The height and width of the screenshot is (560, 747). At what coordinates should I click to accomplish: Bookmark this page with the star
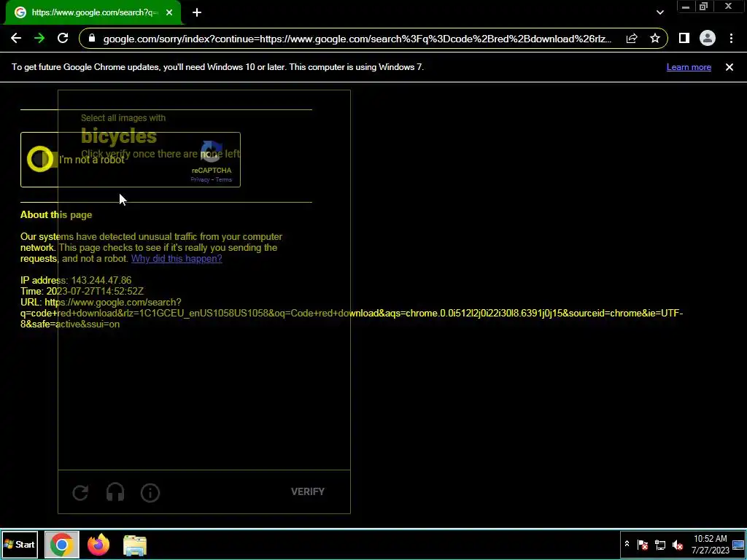pyautogui.click(x=655, y=39)
